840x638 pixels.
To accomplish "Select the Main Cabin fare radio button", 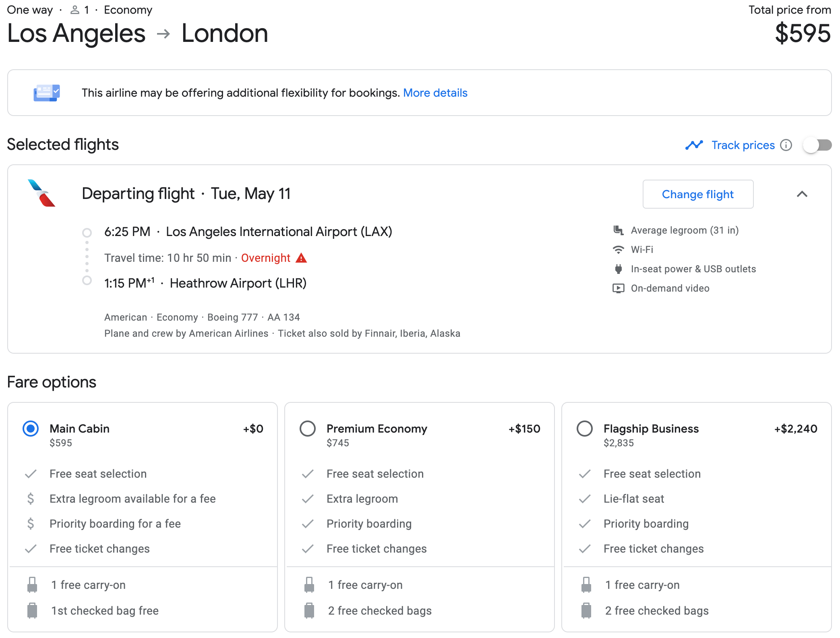I will (x=31, y=429).
